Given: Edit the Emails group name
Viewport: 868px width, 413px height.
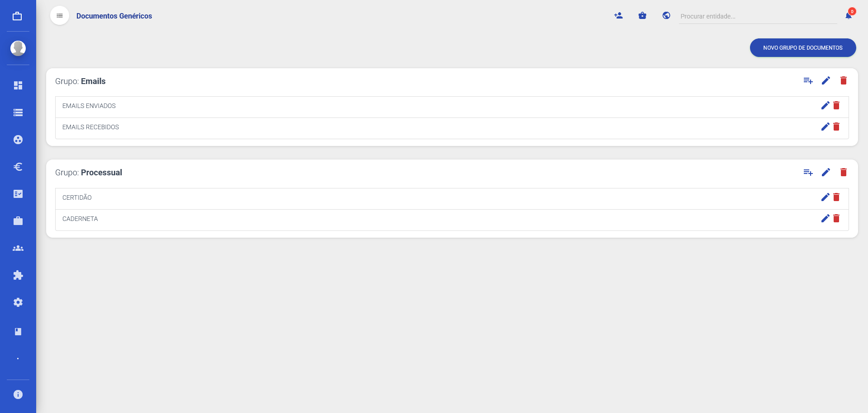Looking at the screenshot, I should (x=826, y=81).
